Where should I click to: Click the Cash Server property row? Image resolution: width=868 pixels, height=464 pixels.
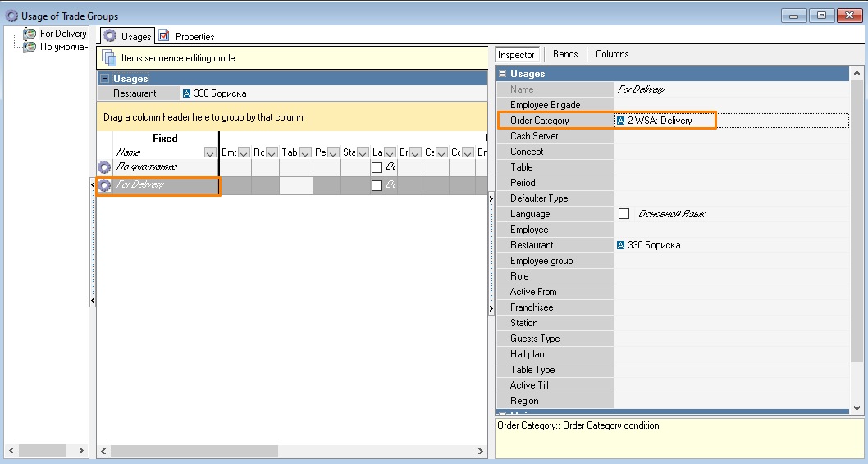[673, 136]
